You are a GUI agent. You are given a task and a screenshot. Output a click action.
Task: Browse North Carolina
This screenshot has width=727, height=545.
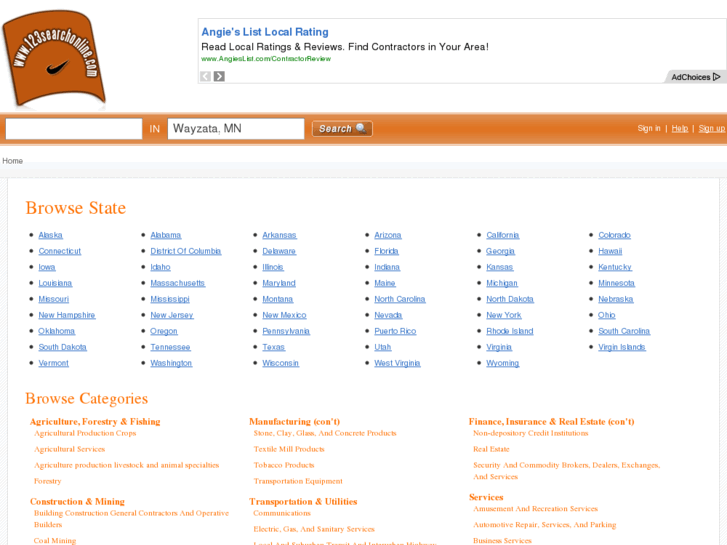tap(400, 299)
